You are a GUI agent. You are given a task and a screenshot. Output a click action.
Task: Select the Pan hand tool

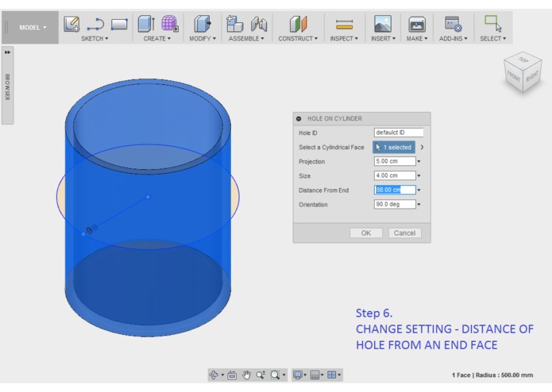[246, 375]
